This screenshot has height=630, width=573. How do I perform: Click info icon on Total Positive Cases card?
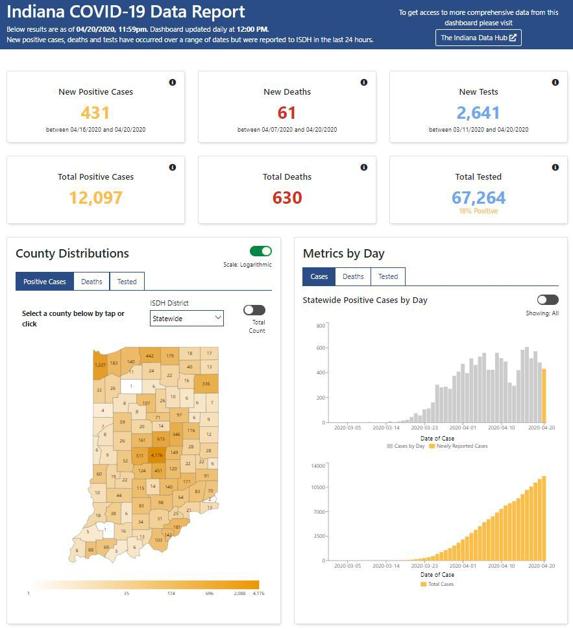point(172,167)
